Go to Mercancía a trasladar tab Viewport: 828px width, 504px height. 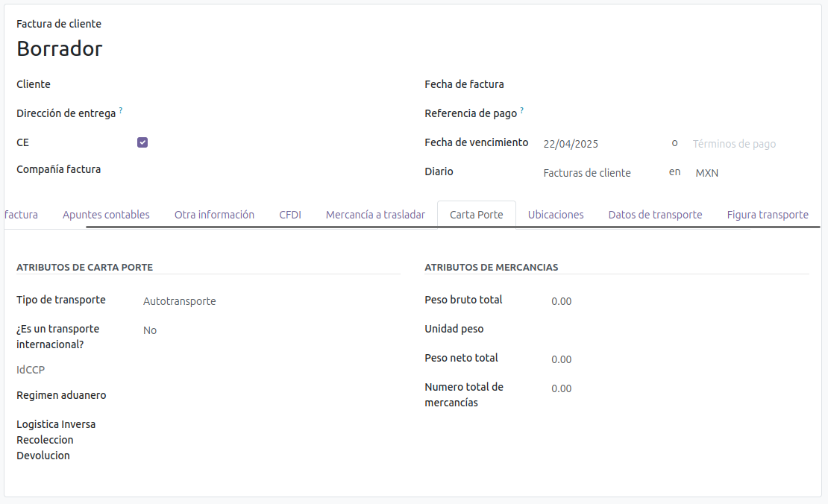(x=375, y=215)
